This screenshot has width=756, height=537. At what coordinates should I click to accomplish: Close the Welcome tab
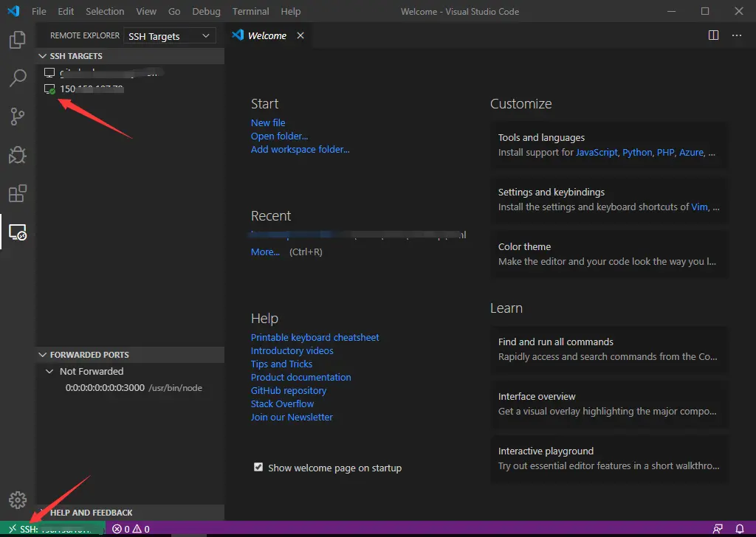300,35
